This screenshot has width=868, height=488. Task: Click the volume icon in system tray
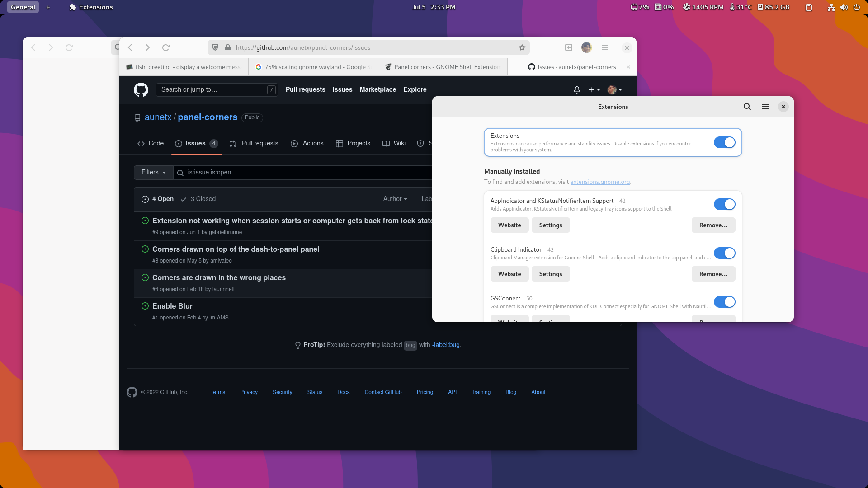(844, 7)
